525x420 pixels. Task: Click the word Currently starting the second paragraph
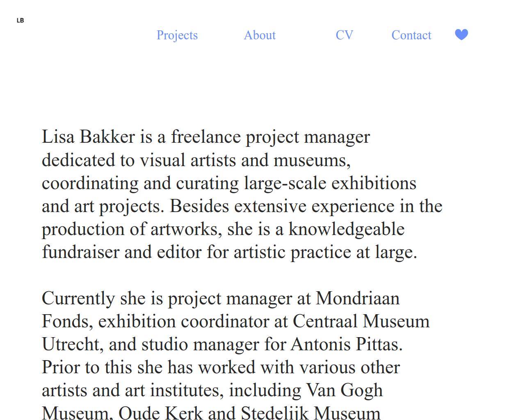pos(78,299)
